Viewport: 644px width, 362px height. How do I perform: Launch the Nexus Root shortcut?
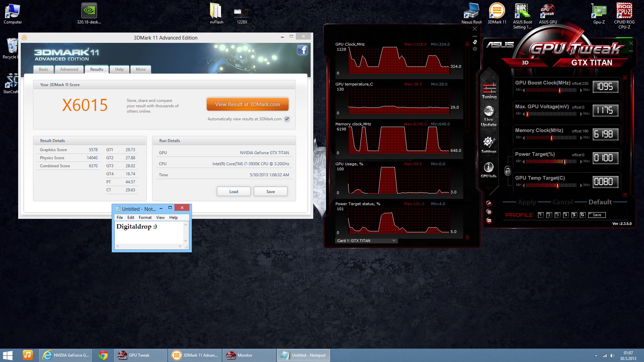pyautogui.click(x=471, y=14)
